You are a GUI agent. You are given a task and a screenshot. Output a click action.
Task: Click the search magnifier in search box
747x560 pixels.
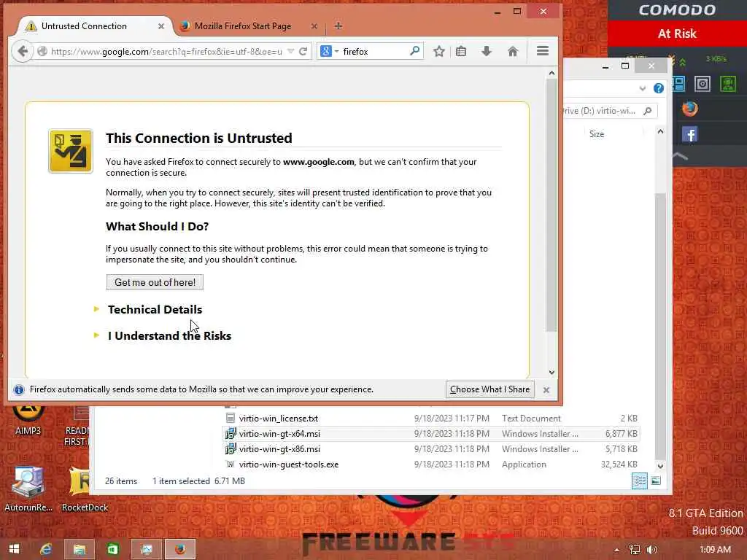414,50
